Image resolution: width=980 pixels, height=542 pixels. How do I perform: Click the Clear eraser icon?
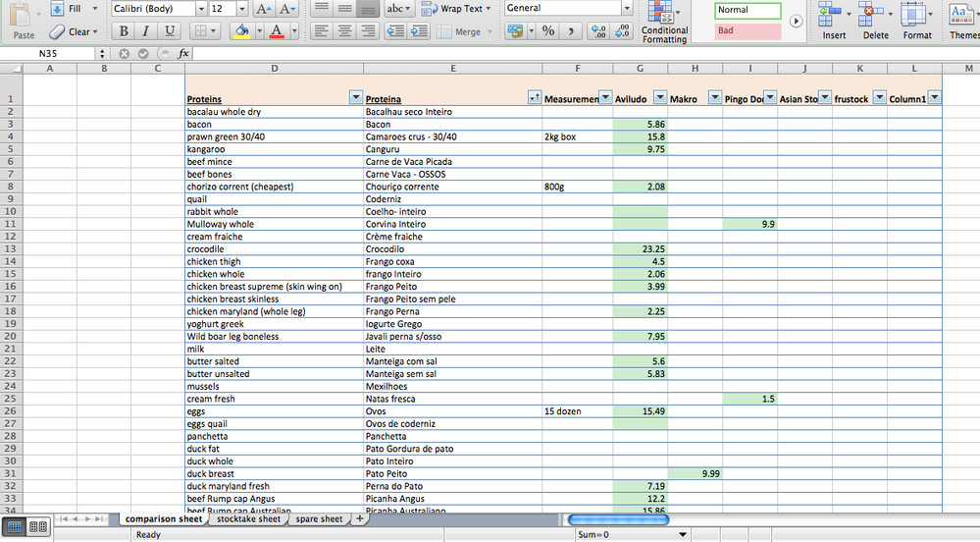tap(57, 31)
